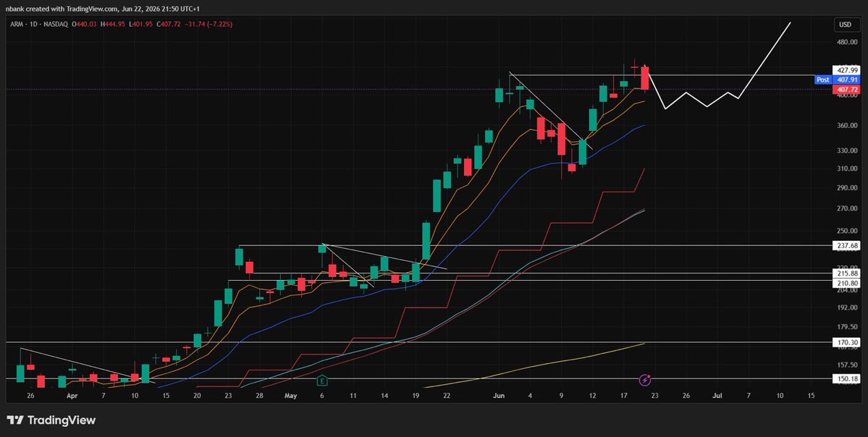Click the Apr label on time axis
This screenshot has width=868, height=437.
72,396
